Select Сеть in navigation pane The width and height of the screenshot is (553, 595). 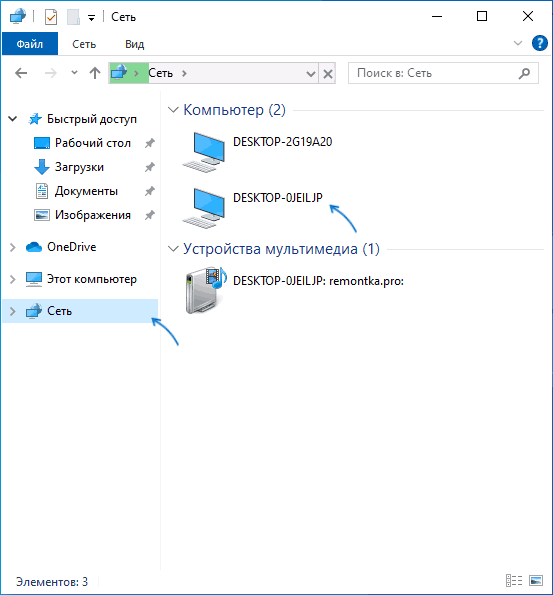pyautogui.click(x=80, y=311)
